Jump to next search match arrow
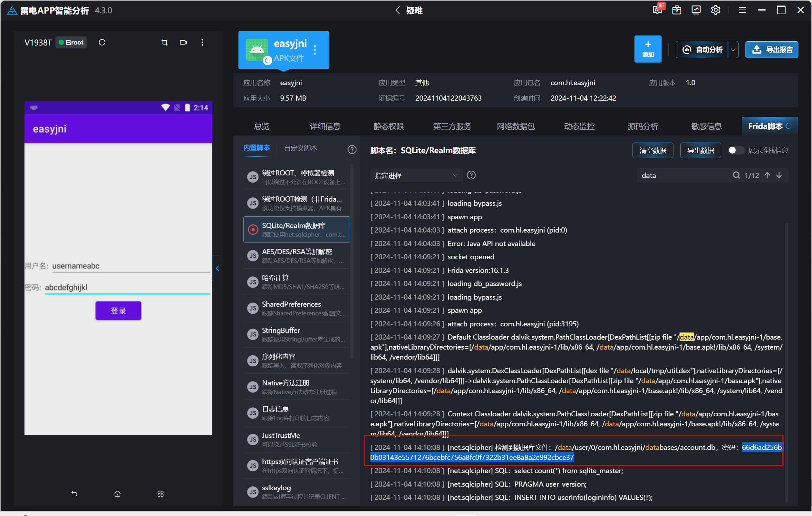812x516 pixels. [x=779, y=175]
